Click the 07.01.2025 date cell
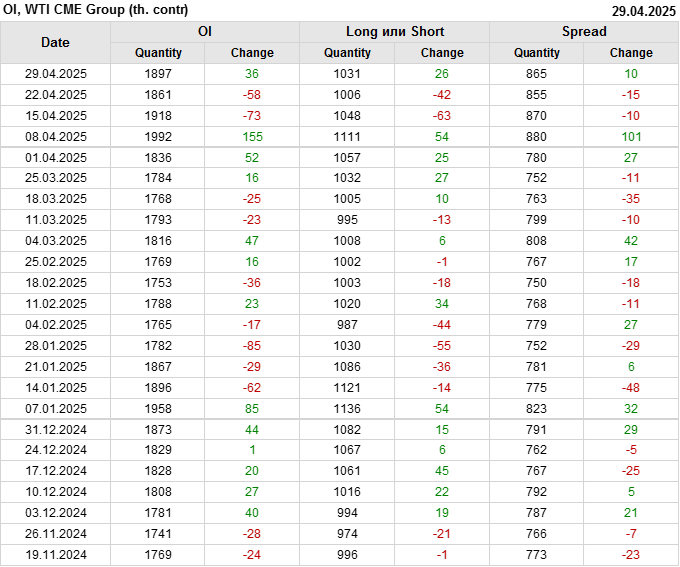The width and height of the screenshot is (680, 567). point(56,408)
